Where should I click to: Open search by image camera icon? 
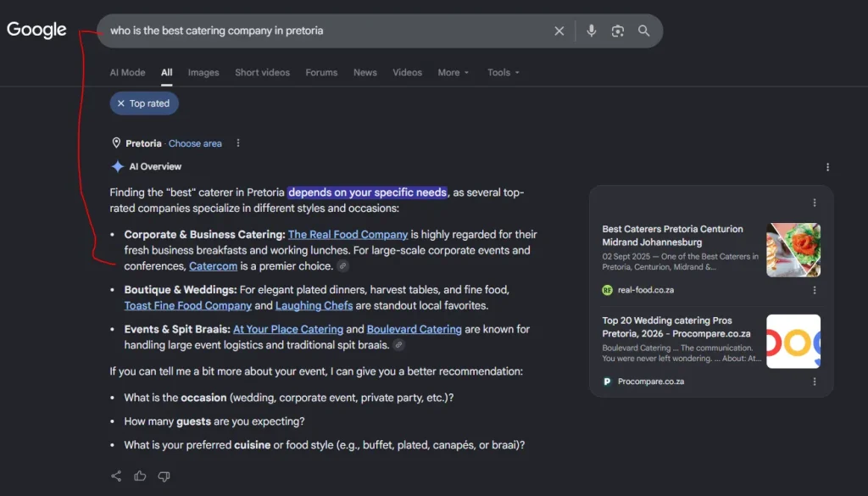pyautogui.click(x=618, y=31)
